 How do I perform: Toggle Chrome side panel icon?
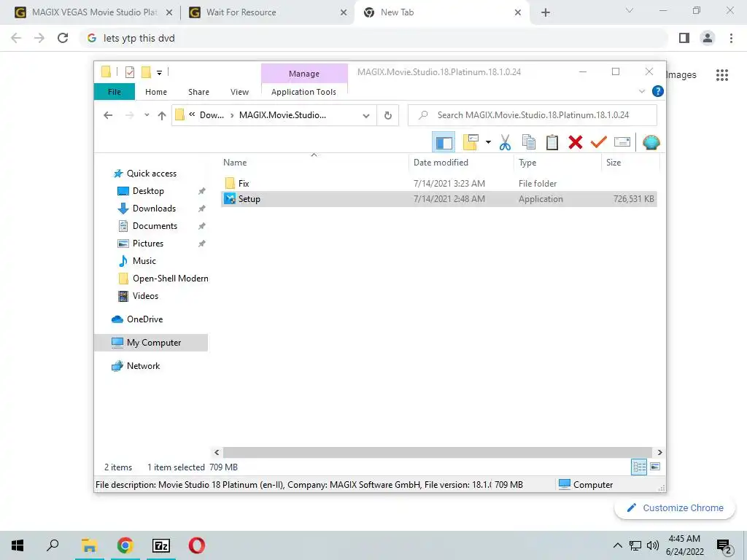click(x=684, y=38)
